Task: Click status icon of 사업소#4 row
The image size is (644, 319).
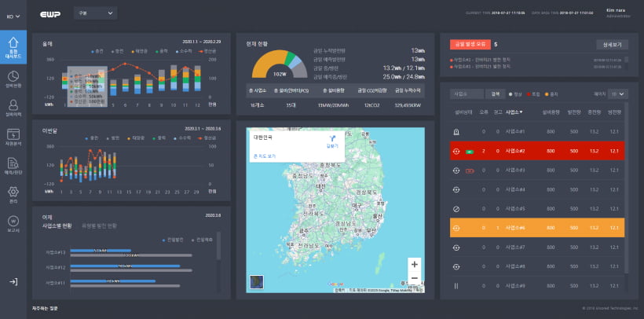Action: click(456, 189)
